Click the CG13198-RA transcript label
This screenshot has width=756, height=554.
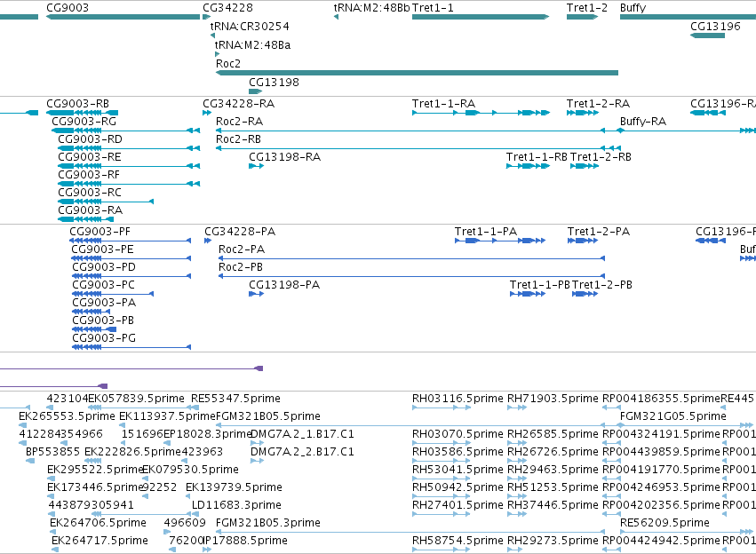(x=285, y=157)
